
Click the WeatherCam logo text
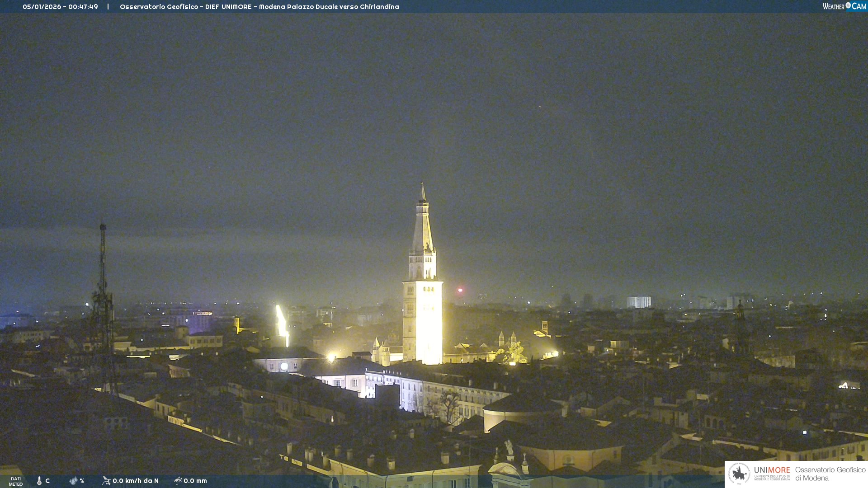[x=834, y=6]
